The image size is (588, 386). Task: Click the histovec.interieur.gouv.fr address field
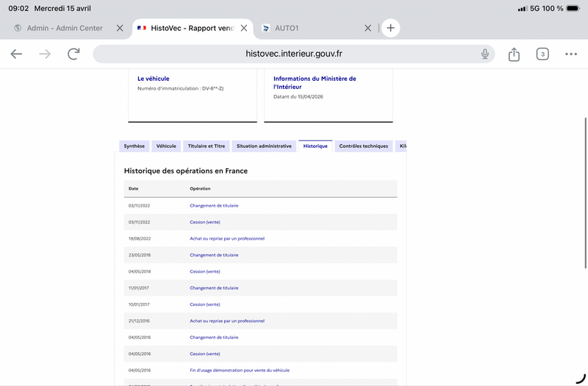point(293,54)
